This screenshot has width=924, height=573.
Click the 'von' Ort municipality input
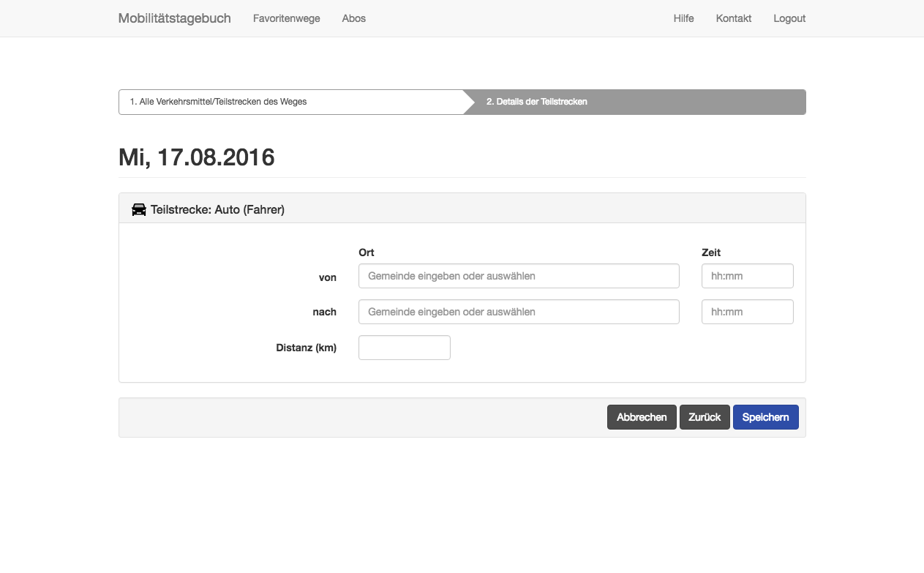click(518, 275)
